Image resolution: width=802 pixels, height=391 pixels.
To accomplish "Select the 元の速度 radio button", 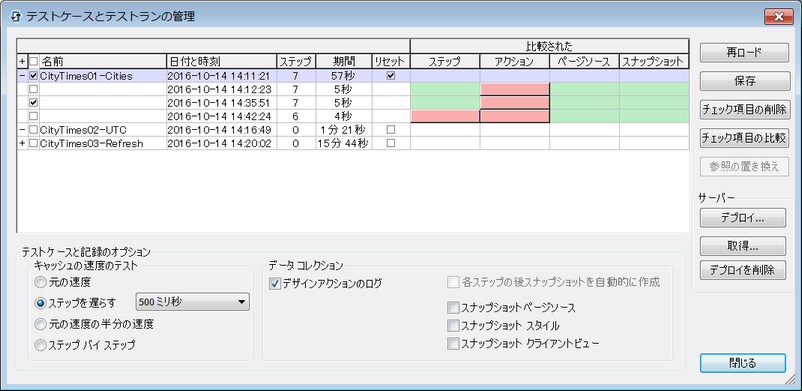I will tap(40, 282).
